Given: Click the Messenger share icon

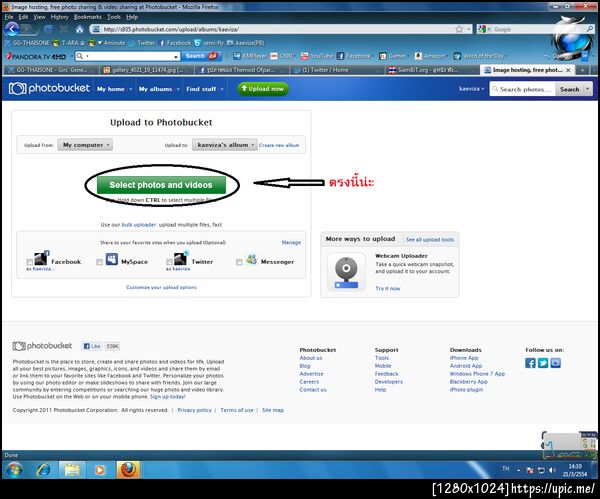Looking at the screenshot, I should pos(251,259).
